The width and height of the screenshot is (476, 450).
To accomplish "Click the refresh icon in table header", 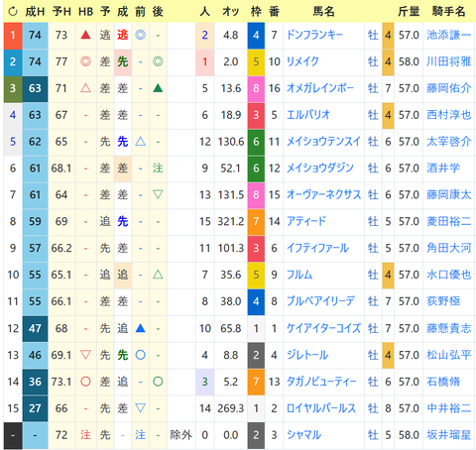I will point(13,12).
